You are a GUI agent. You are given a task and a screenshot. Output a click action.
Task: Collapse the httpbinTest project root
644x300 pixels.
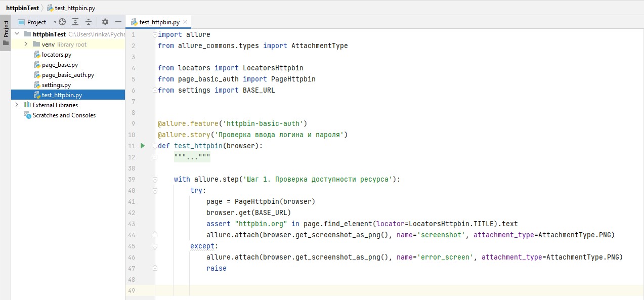(x=17, y=34)
